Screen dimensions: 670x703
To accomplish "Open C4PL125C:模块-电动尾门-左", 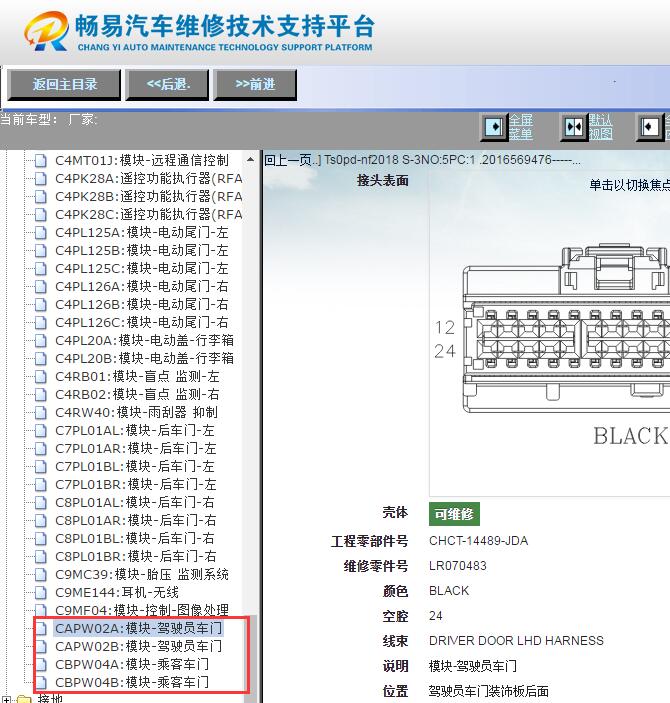I will coord(142,268).
